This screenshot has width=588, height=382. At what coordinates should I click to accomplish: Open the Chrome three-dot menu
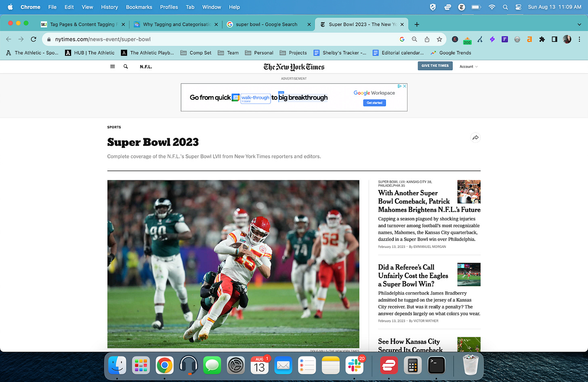click(x=580, y=39)
